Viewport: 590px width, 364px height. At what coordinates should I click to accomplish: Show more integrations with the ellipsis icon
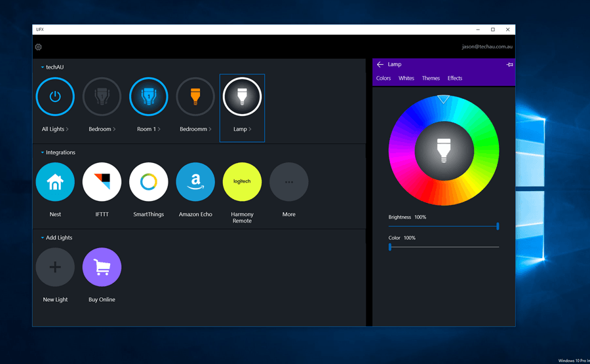pyautogui.click(x=288, y=182)
